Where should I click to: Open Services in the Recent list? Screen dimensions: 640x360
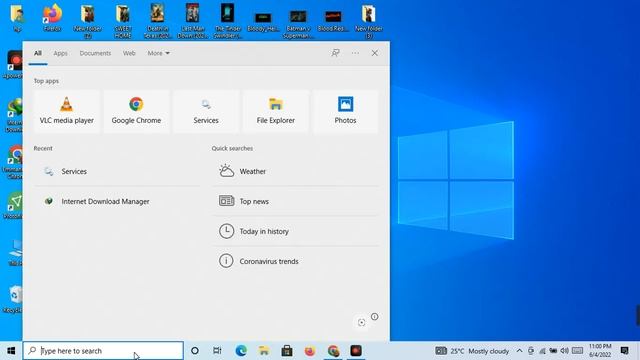(117, 171)
